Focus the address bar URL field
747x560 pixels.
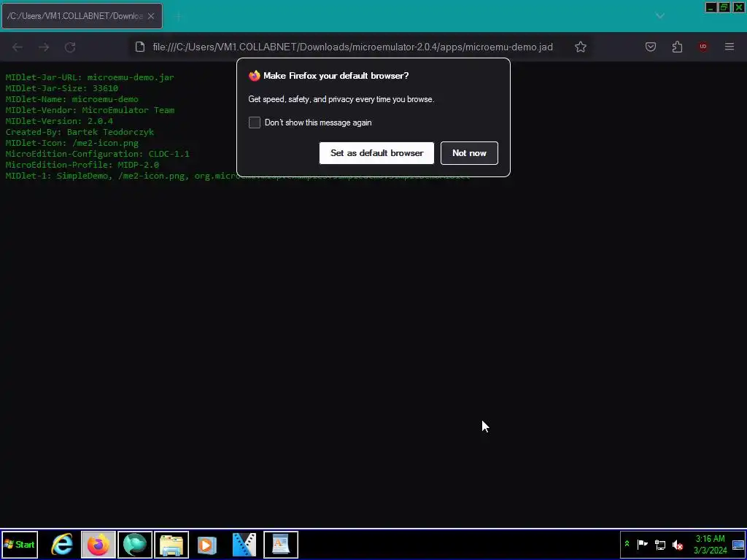click(352, 47)
